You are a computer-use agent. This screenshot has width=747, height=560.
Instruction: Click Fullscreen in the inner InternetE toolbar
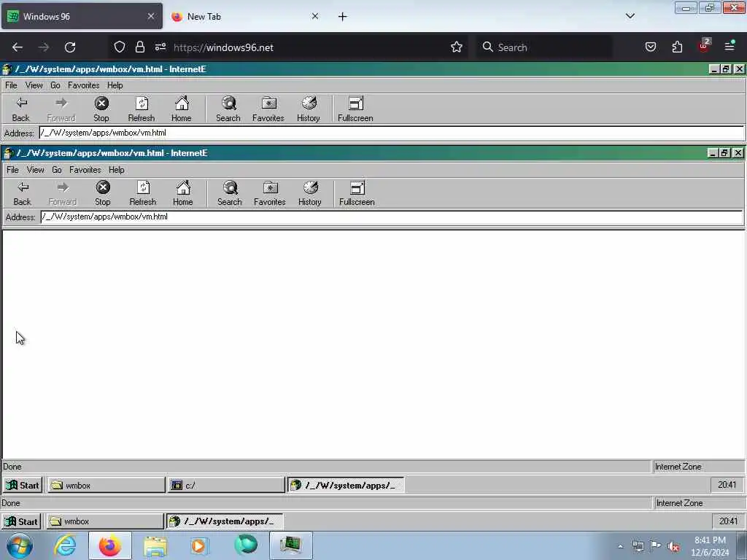pyautogui.click(x=357, y=193)
